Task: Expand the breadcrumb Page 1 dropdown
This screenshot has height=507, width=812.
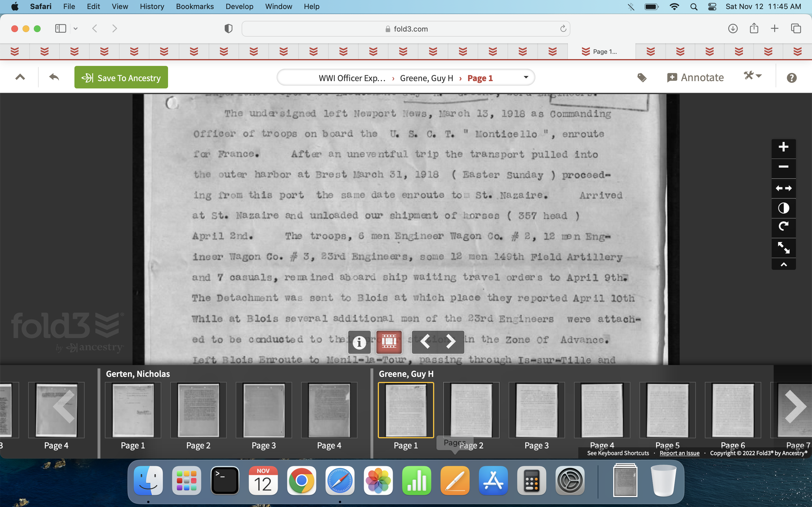Action: (526, 77)
